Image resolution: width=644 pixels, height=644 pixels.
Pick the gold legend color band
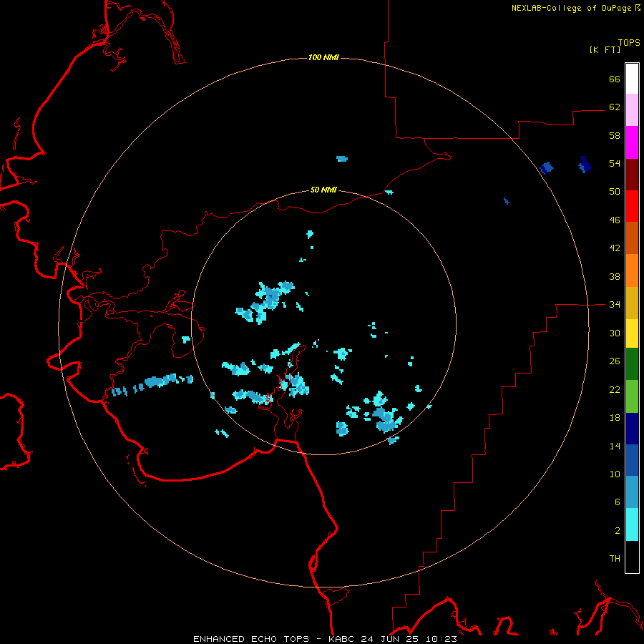[x=632, y=303]
